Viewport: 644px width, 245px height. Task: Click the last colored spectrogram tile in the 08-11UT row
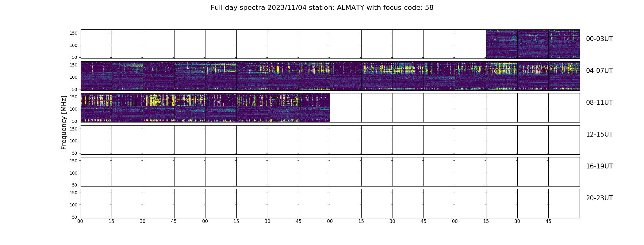(315, 108)
